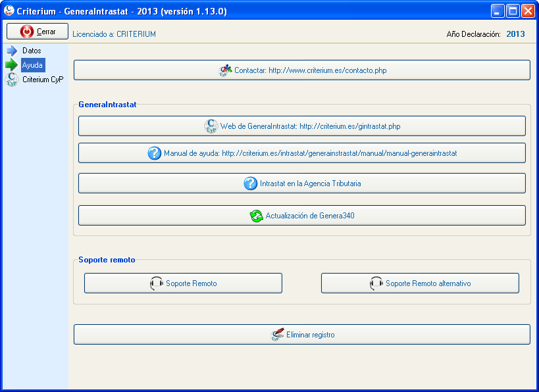Image resolution: width=539 pixels, height=392 pixels.
Task: Maximize the Criterium window
Action: coord(513,11)
